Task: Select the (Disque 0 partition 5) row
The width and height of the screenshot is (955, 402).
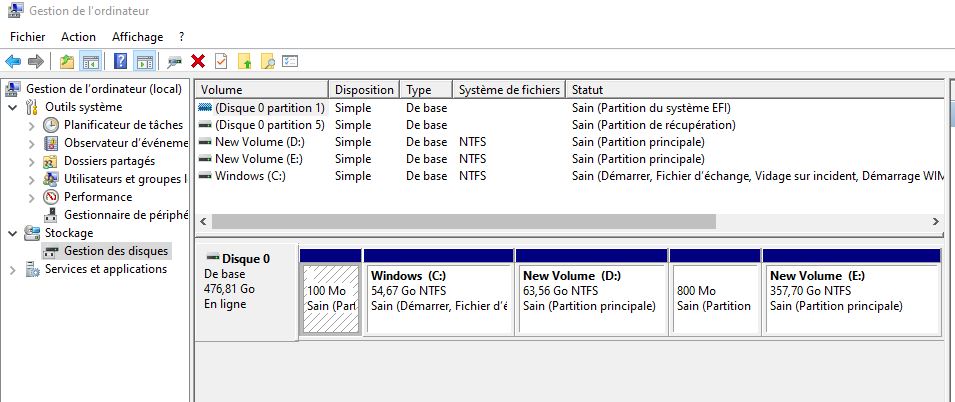Action: click(x=571, y=125)
